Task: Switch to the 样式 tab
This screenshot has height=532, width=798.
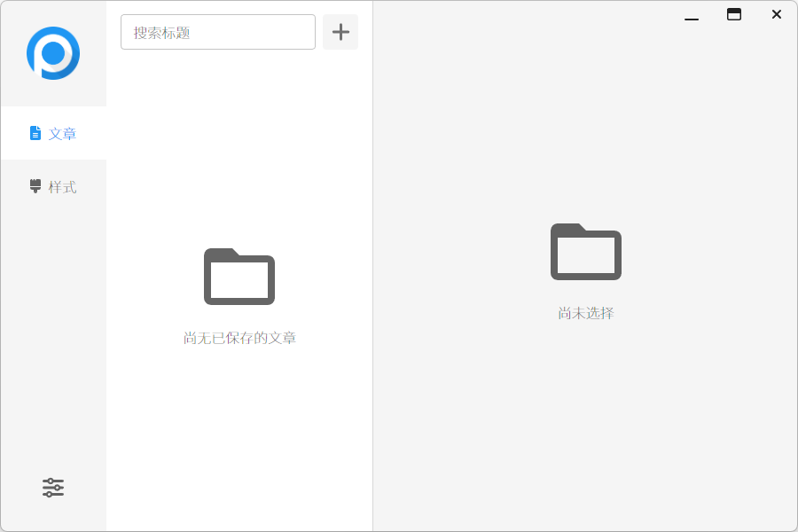Action: click(x=62, y=186)
